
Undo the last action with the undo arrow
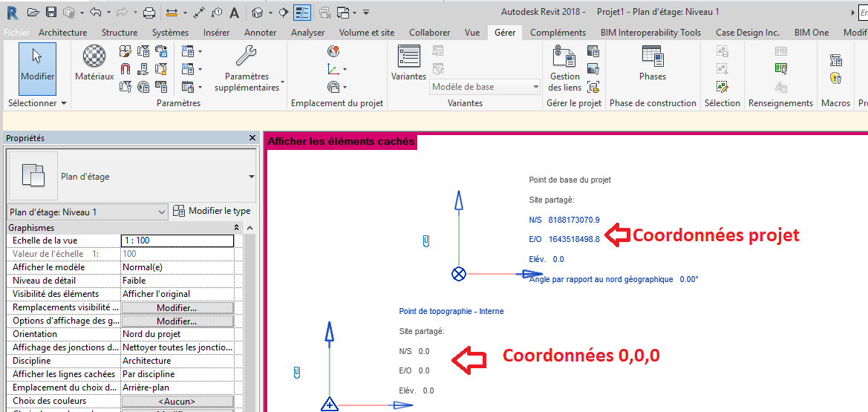tap(95, 12)
